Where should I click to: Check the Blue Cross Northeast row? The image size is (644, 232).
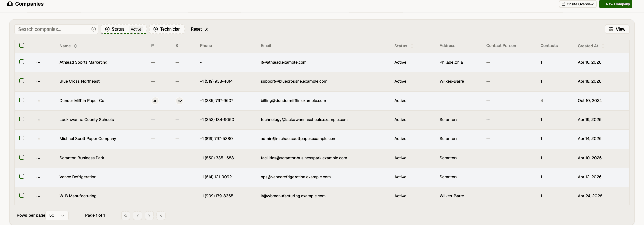point(22,81)
